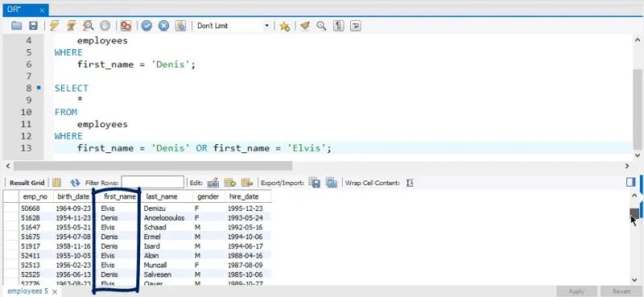644x297 pixels.
Task: Close the OR* query tab
Action: 42,10
